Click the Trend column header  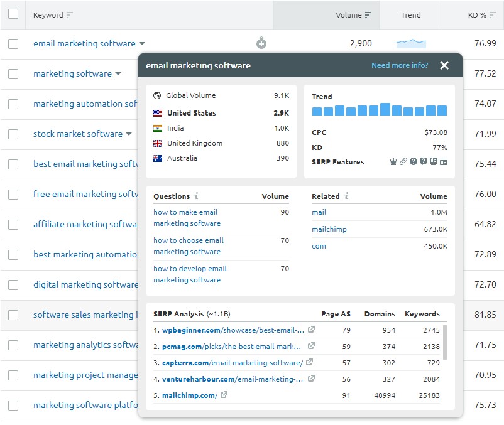point(411,15)
